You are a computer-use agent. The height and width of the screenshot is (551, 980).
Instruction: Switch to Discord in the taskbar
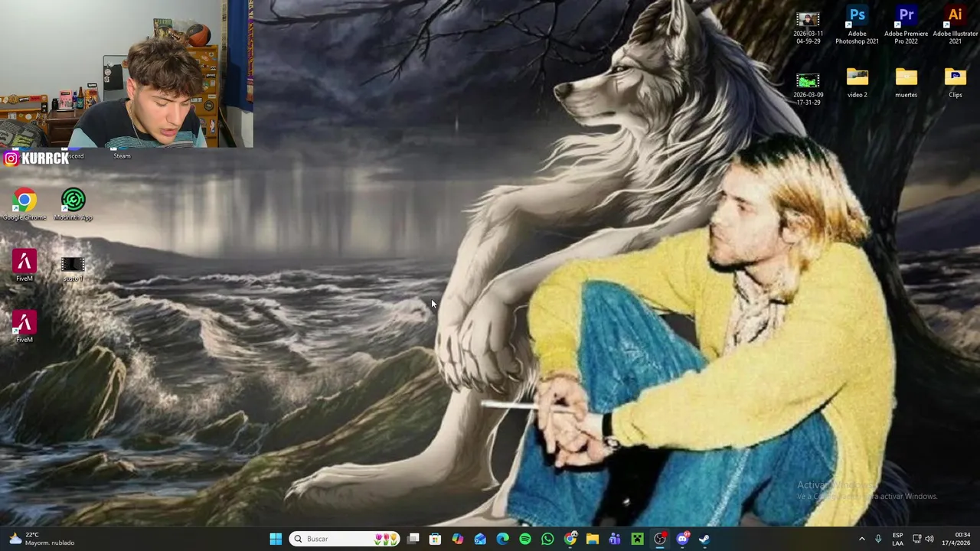point(682,539)
